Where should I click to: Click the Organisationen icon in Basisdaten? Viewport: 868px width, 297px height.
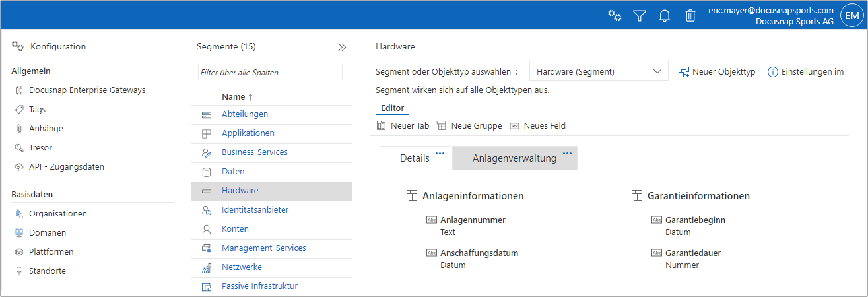point(19,214)
